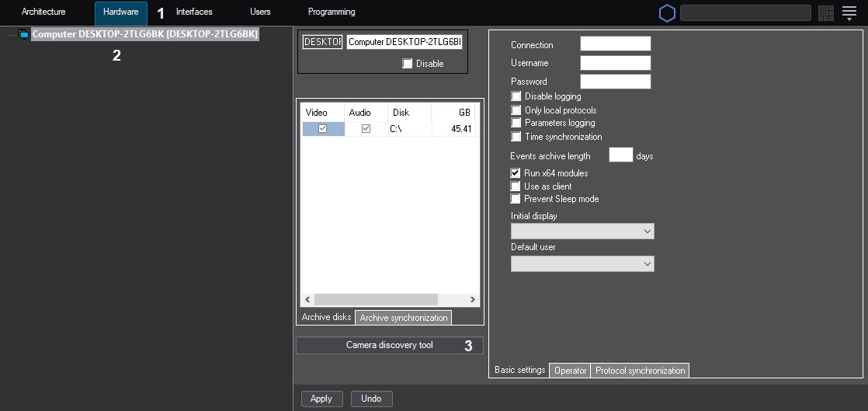Click the Apply button
The image size is (868, 411).
[x=321, y=399]
